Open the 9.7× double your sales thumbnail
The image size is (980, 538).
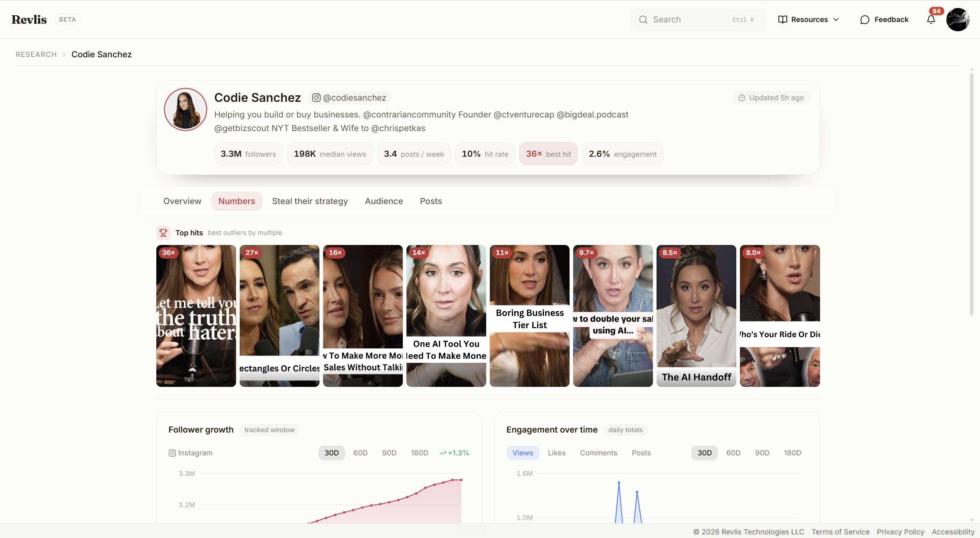coord(613,316)
